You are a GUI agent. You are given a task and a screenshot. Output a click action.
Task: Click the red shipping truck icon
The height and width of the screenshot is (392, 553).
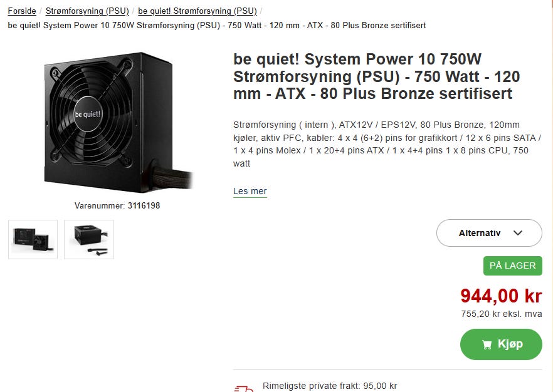(x=243, y=388)
